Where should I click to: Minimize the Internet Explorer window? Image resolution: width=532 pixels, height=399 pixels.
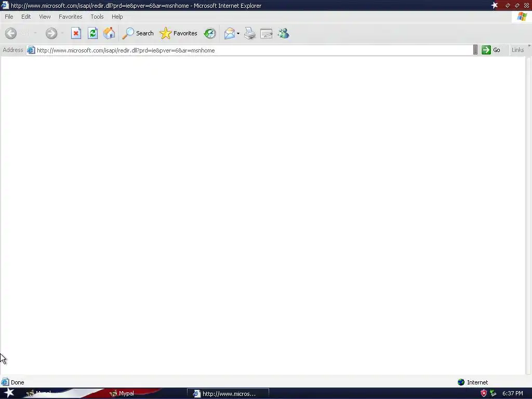508,5
